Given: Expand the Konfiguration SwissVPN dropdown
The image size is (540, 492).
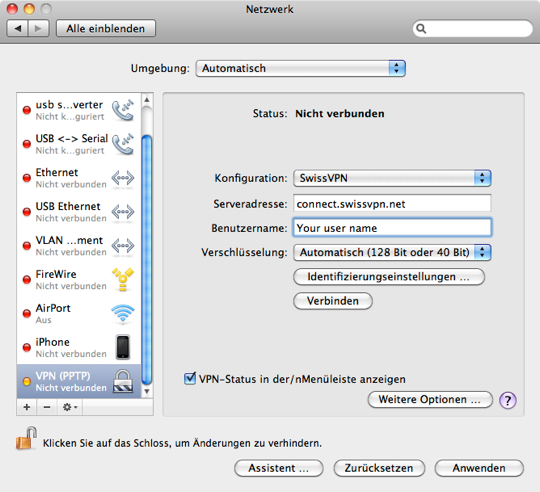Looking at the screenshot, I should pos(392,178).
